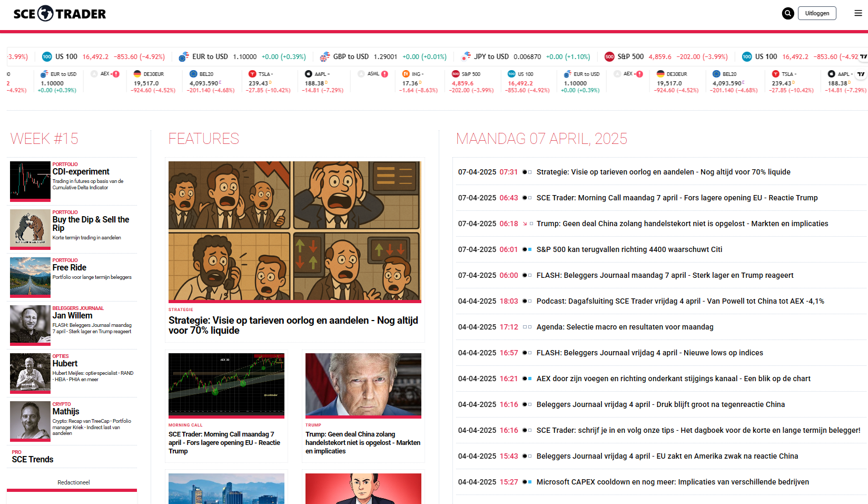868x504 pixels.
Task: Open the search magnifier icon in the header
Action: click(788, 13)
